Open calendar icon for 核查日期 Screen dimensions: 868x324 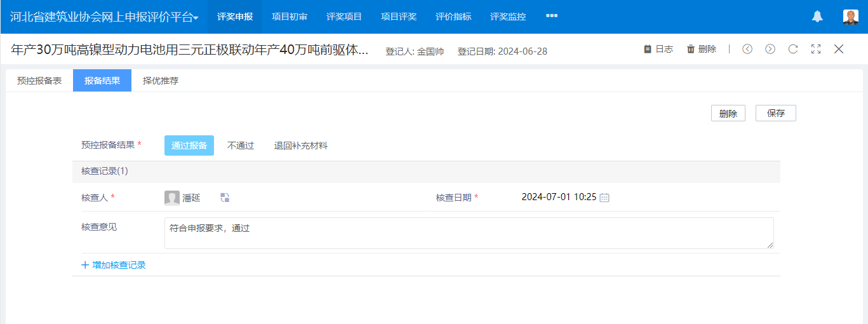tap(604, 198)
